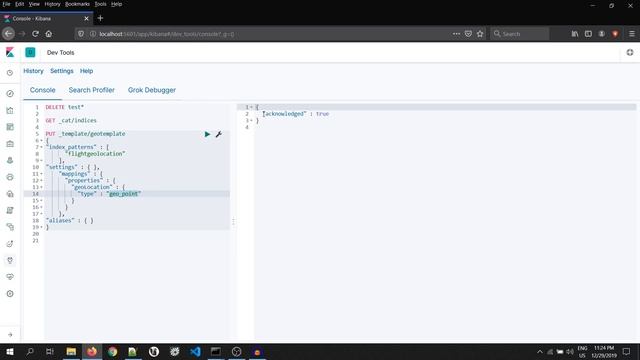Click the Firefox Search box
Viewport: 640px width, 360px height.
[520, 34]
